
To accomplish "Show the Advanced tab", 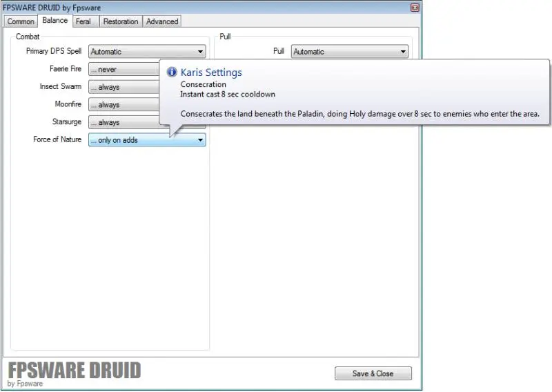I will click(x=162, y=21).
